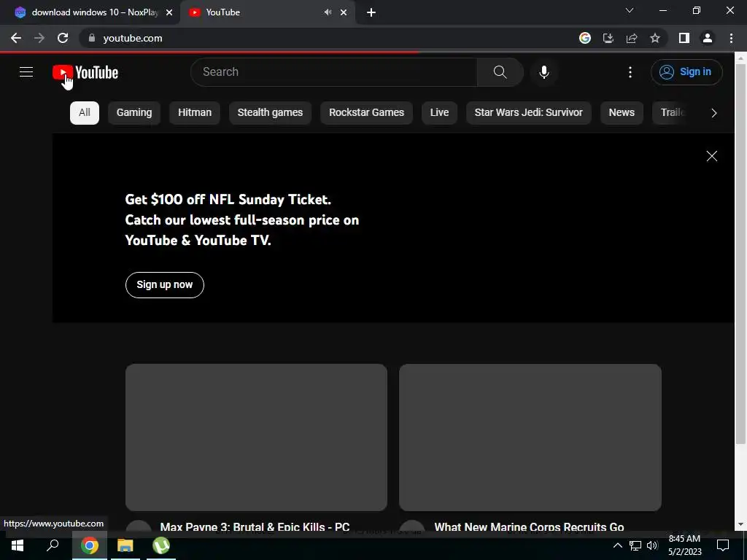Open YouTube settings three-dot menu
The height and width of the screenshot is (560, 747).
point(630,72)
